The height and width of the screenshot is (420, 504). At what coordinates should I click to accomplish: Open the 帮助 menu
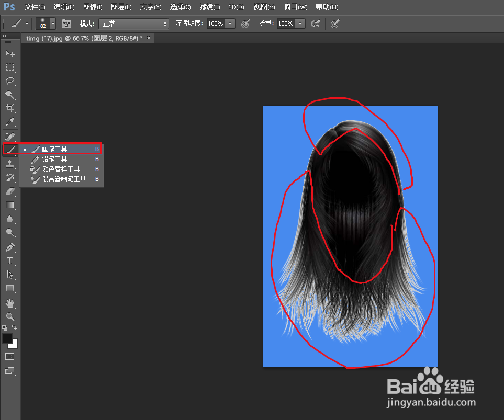tap(327, 7)
